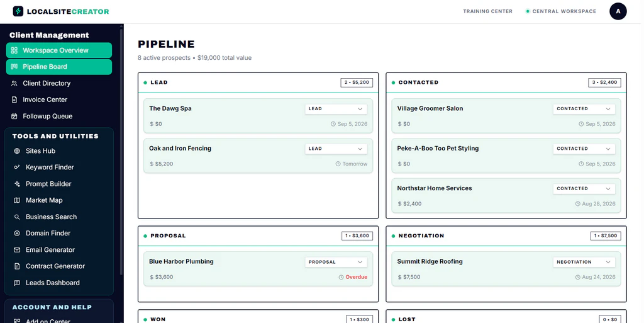
Task: Open stage dropdown for Summit Ridge Roofing
Action: pyautogui.click(x=584, y=262)
